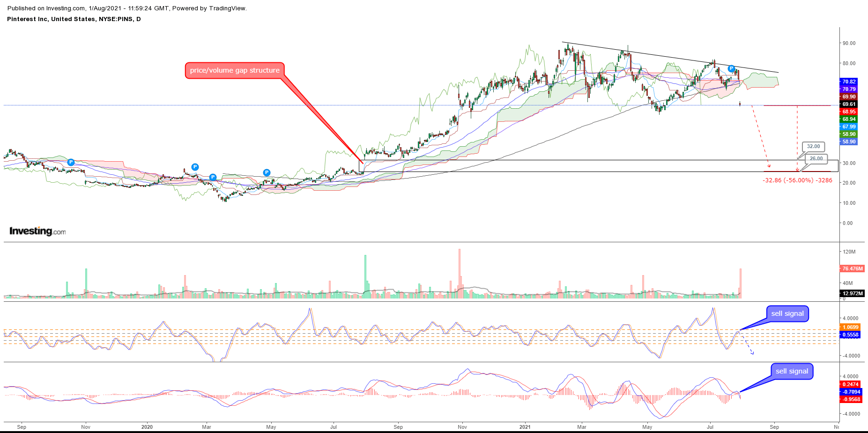Image resolution: width=868 pixels, height=433 pixels.
Task: Click the 10.00 price axis label
Action: (849, 203)
